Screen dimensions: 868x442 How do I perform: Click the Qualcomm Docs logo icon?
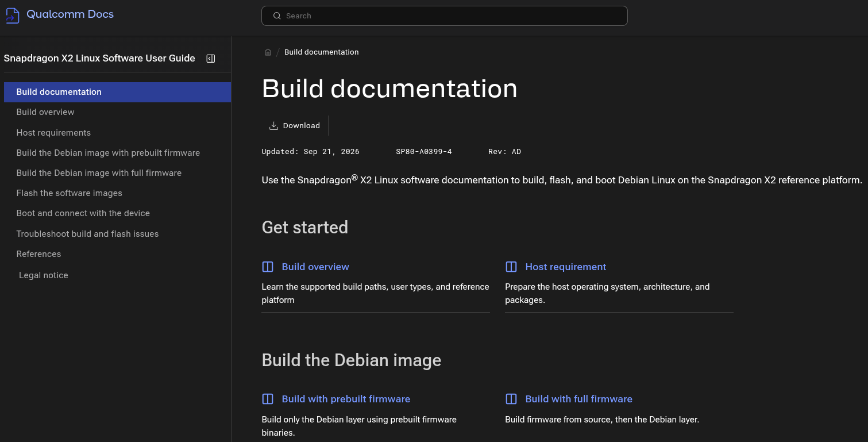(12, 16)
